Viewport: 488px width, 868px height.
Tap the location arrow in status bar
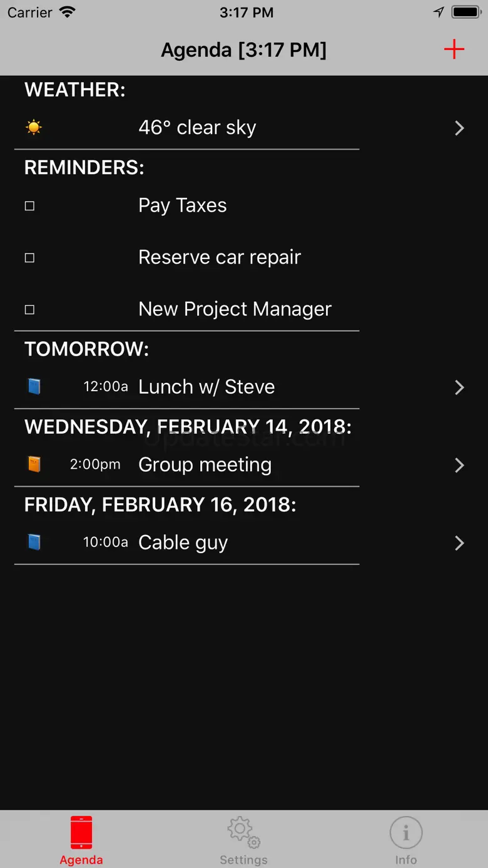[439, 13]
